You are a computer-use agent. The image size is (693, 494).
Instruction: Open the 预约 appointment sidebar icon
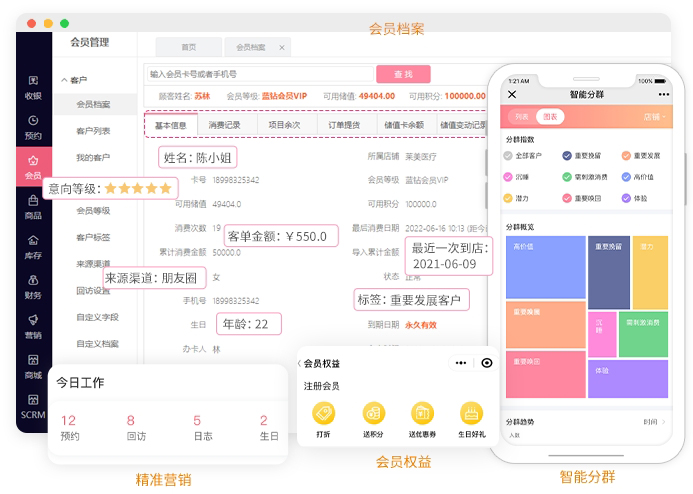[x=33, y=126]
